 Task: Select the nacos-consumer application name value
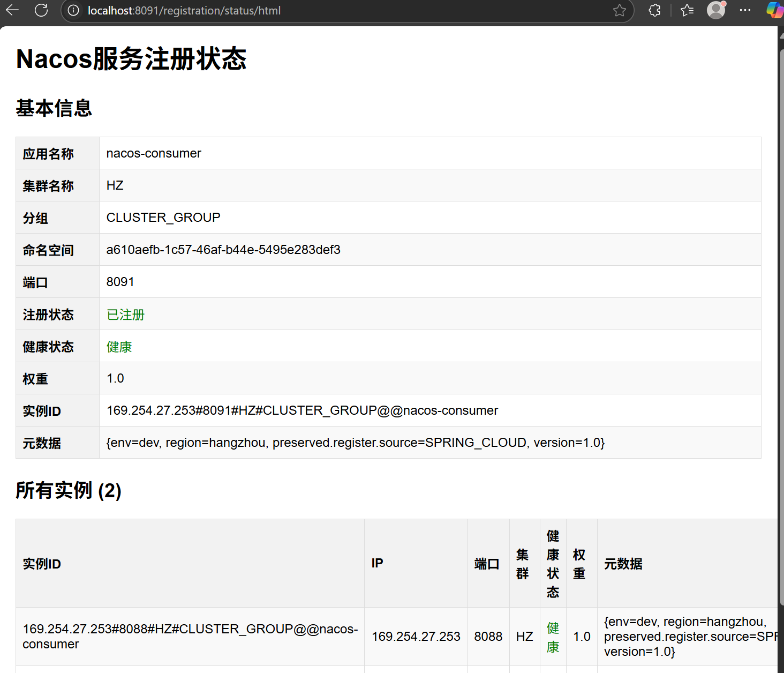tap(154, 153)
